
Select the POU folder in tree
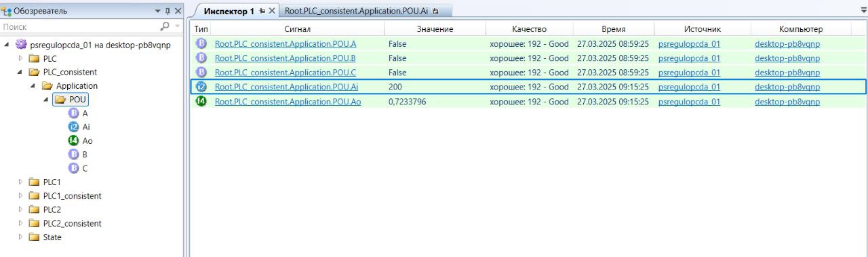(x=71, y=100)
